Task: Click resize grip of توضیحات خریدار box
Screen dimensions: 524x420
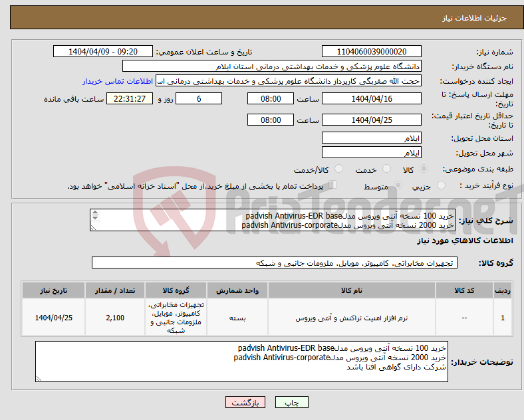Action: (39, 378)
